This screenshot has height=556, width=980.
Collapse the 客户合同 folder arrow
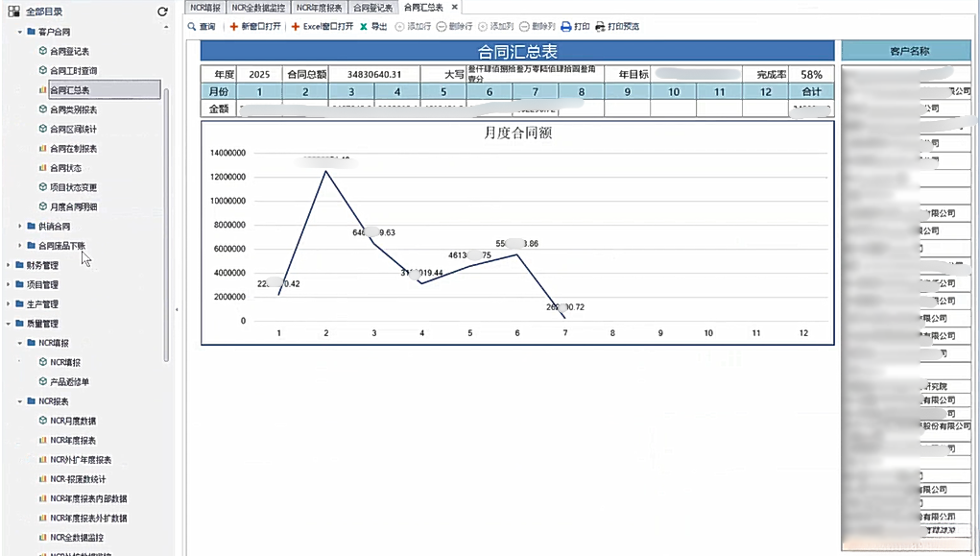pyautogui.click(x=20, y=32)
